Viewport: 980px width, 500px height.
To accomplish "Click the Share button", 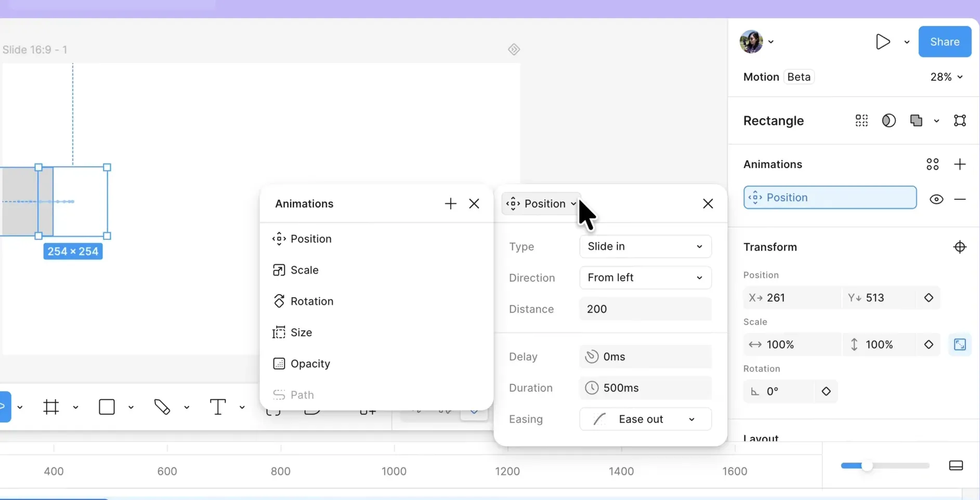I will click(x=945, y=42).
